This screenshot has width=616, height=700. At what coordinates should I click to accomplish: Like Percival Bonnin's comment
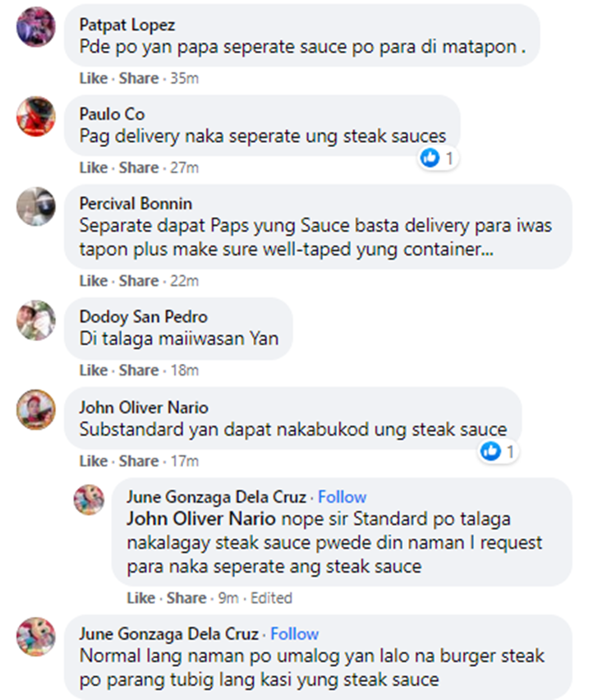pos(94,281)
